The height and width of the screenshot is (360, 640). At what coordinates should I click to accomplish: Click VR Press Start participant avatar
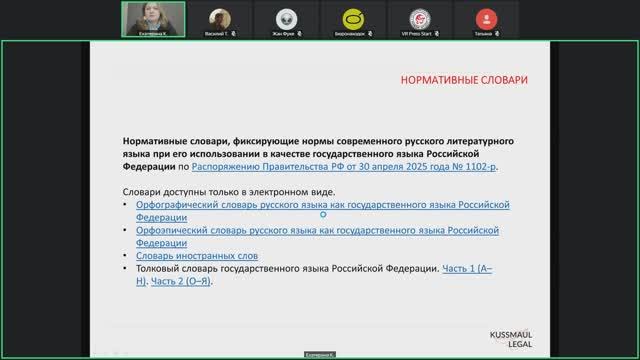tap(420, 19)
